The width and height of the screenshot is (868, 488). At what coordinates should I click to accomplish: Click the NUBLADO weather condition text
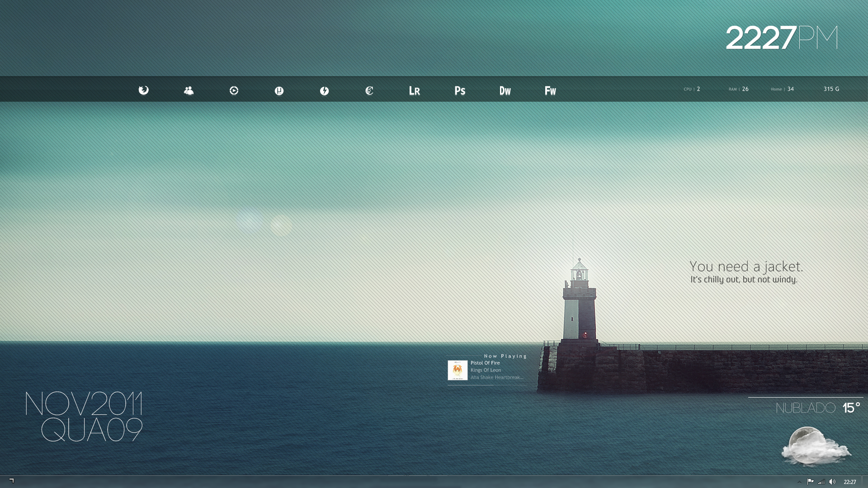point(806,408)
